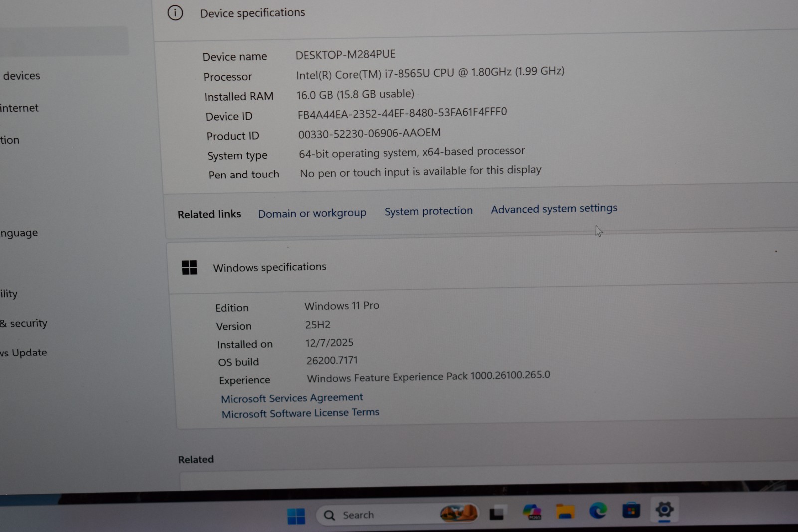
Task: Open the System protection link
Action: (428, 211)
